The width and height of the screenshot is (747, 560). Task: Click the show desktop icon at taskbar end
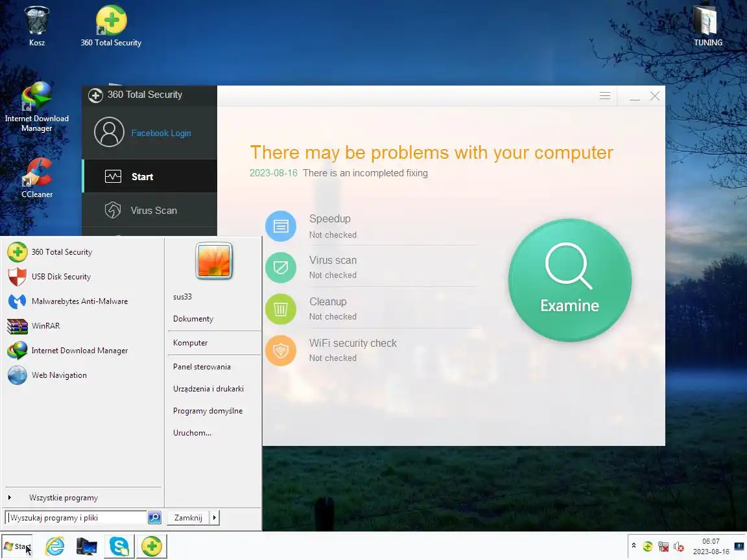click(x=739, y=546)
